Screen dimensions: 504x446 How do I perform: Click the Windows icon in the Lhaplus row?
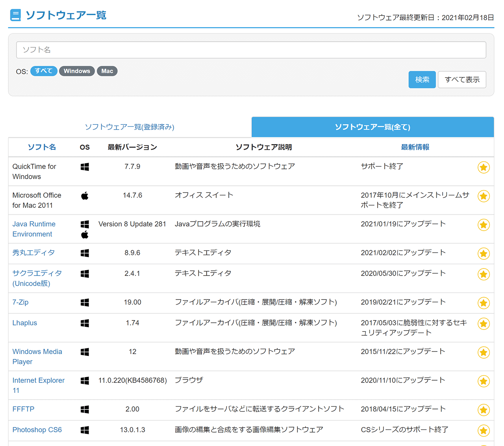pyautogui.click(x=85, y=323)
